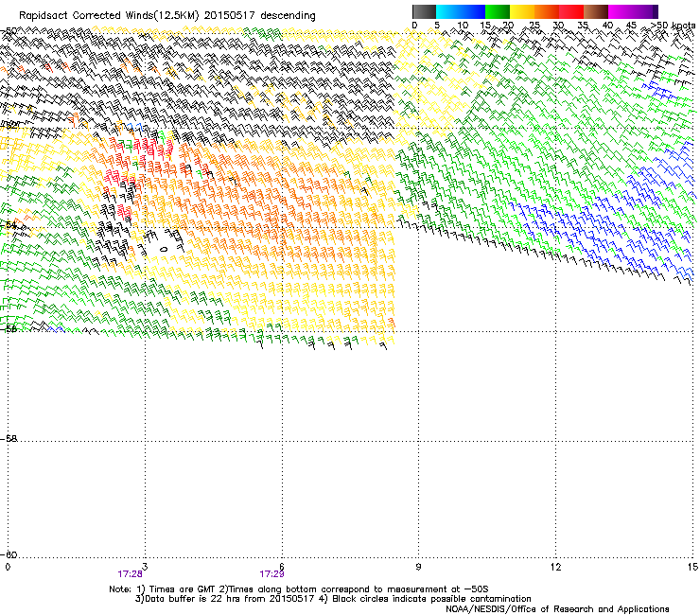Image resolution: width=700 pixels, height=615 pixels.
Task: Click the gray 0-5 knots color swatch
Action: pyautogui.click(x=424, y=11)
